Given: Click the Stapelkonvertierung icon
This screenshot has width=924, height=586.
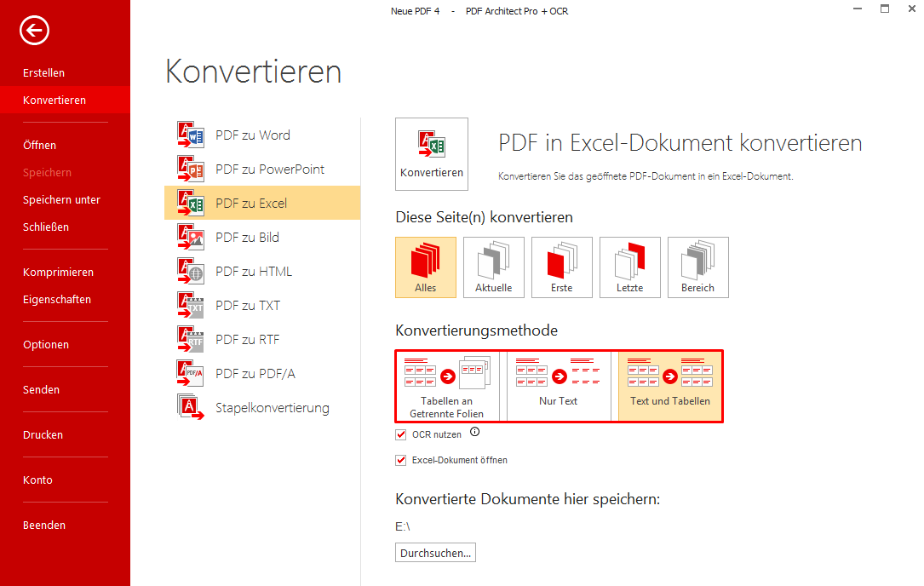Looking at the screenshot, I should (x=191, y=407).
